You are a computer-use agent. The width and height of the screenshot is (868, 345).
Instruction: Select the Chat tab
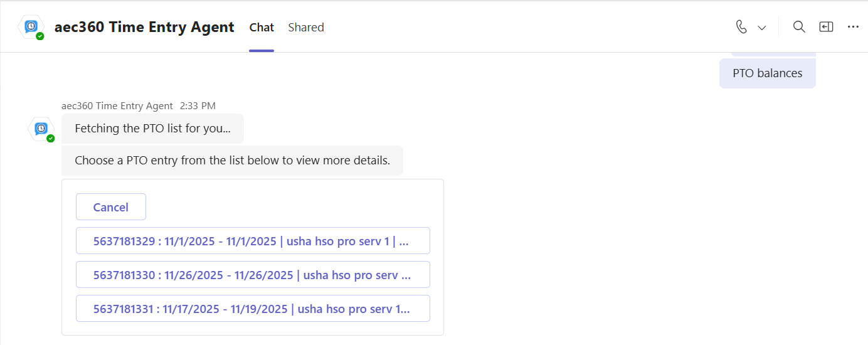[x=262, y=28]
